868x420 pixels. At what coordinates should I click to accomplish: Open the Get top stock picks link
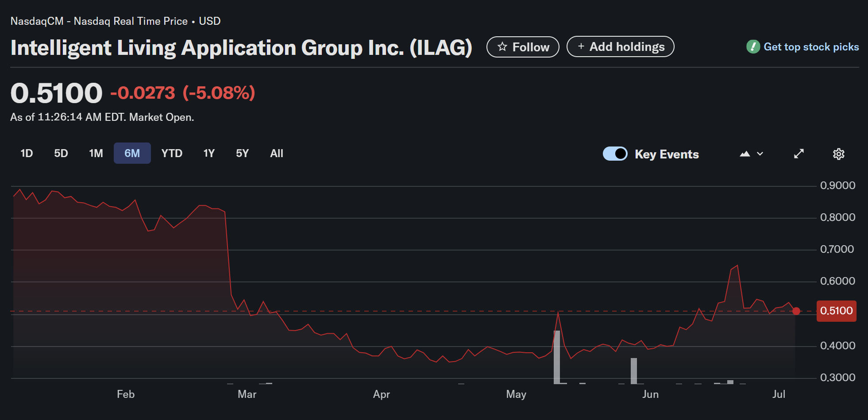pyautogui.click(x=811, y=47)
